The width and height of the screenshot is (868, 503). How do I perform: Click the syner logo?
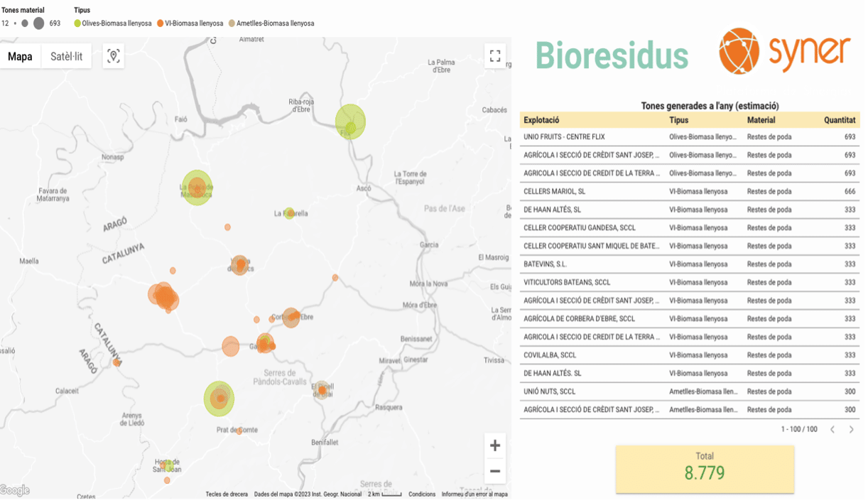click(x=784, y=51)
